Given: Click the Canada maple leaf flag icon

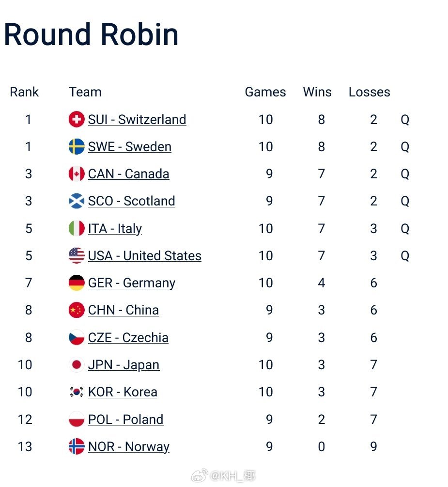Looking at the screenshot, I should coord(77,174).
